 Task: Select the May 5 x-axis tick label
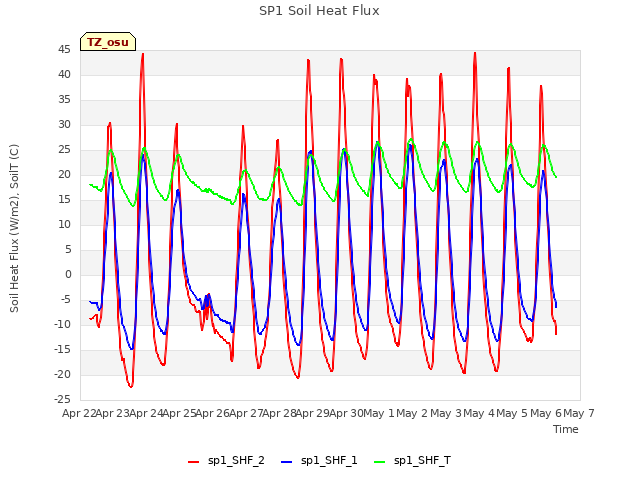pos(512,413)
